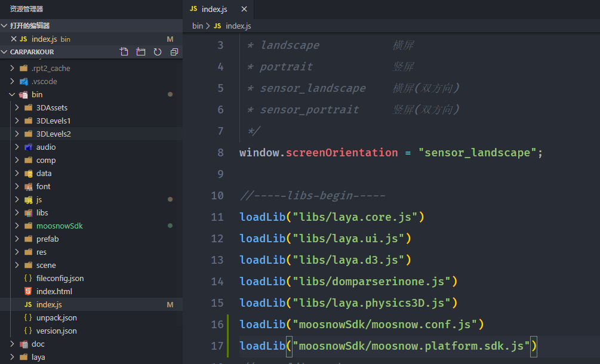
Task: Click the New Folder icon in explorer
Action: [x=141, y=52]
